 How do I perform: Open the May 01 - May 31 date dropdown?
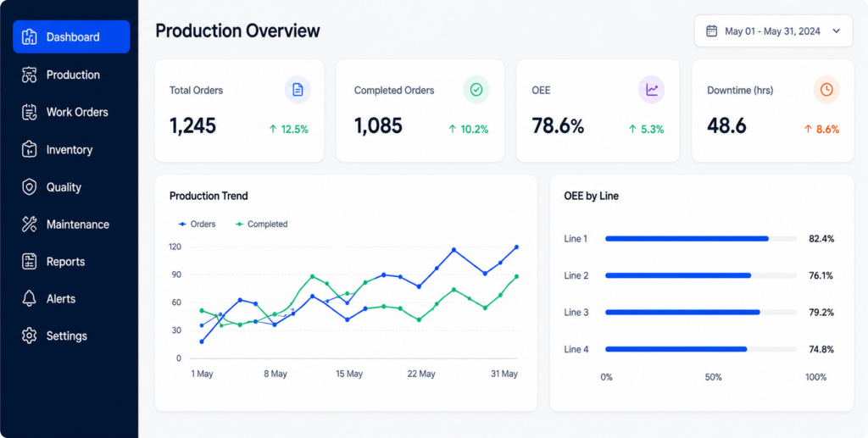click(774, 31)
